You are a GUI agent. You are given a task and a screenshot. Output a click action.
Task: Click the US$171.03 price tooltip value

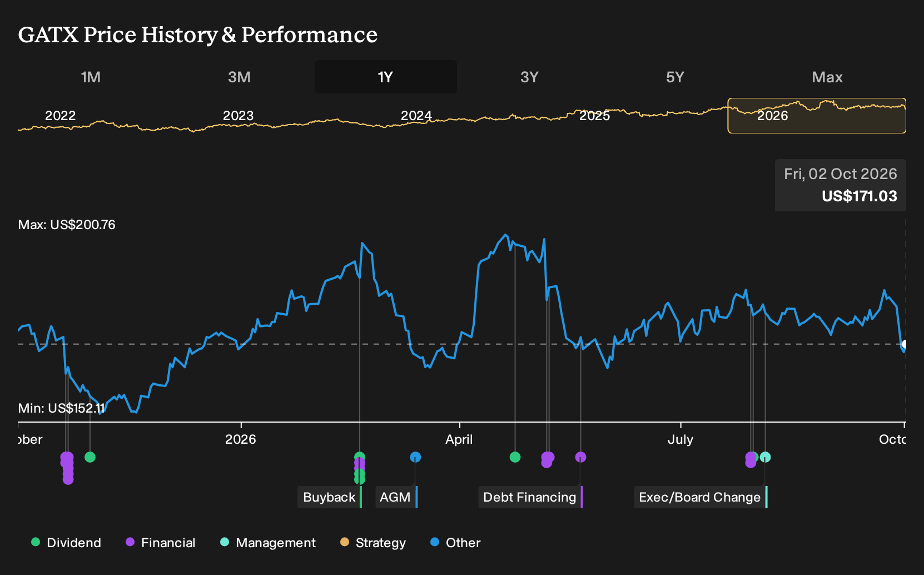point(860,196)
